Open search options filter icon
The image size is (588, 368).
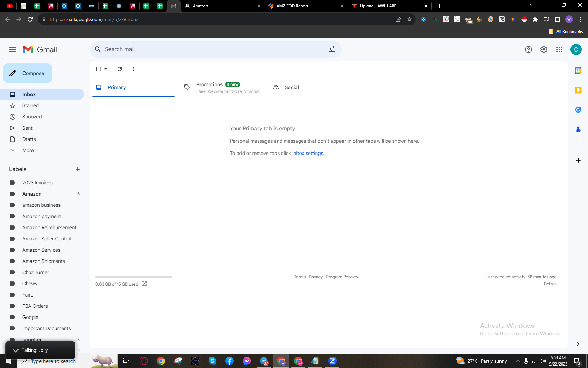point(332,49)
